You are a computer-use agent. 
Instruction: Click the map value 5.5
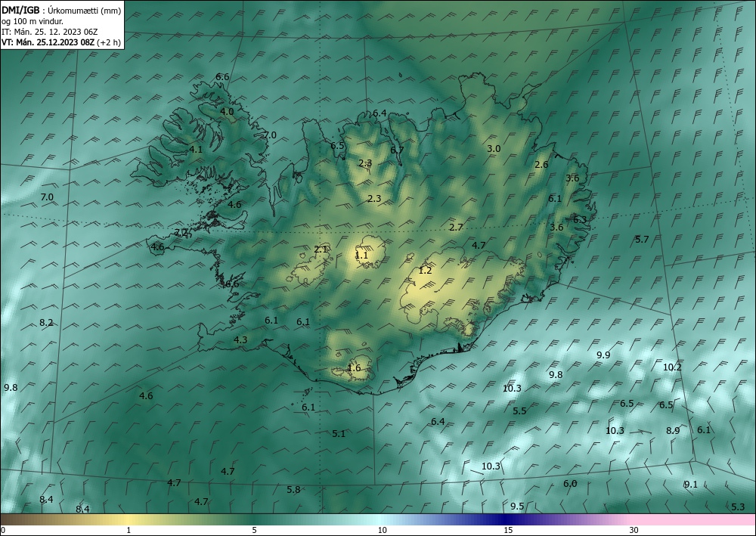click(x=519, y=411)
